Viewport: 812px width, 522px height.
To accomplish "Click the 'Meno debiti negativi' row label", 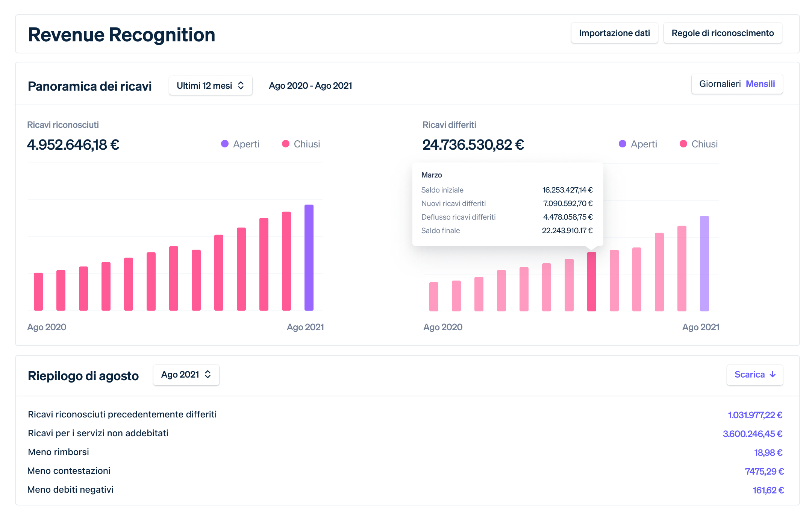I will click(x=70, y=490).
